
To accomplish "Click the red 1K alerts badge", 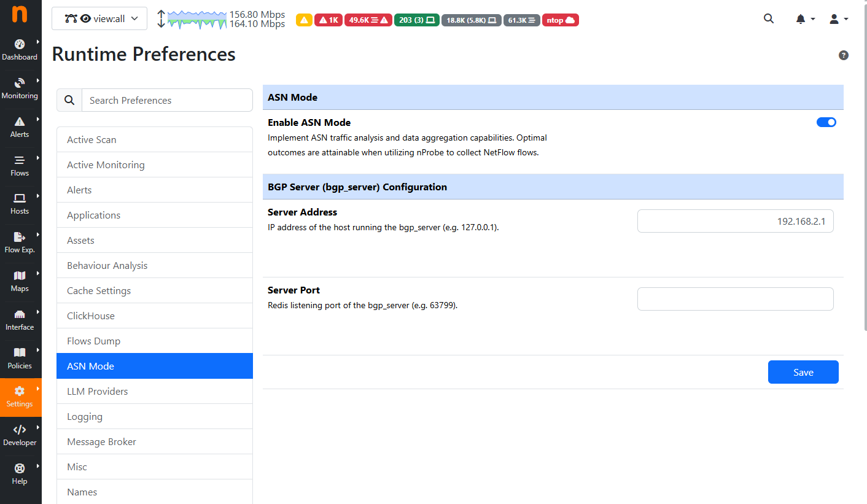I will pos(329,20).
